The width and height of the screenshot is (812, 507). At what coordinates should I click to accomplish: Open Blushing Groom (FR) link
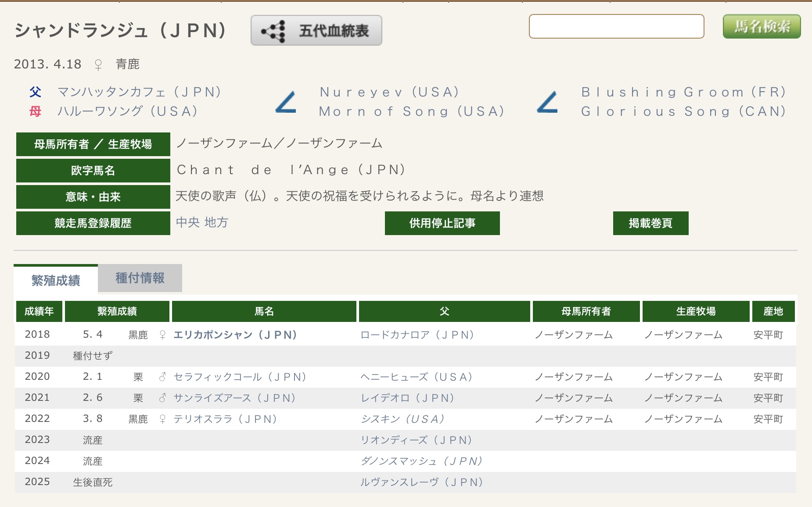[x=683, y=92]
